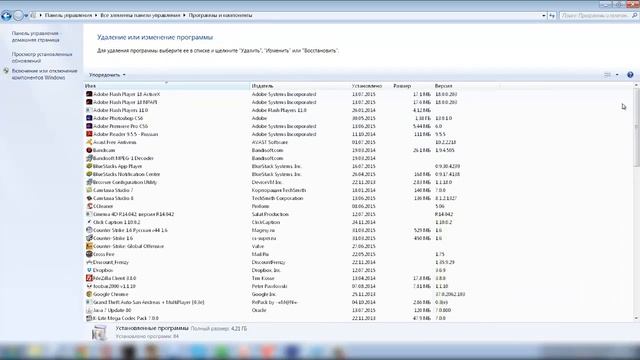Select the Camtasia Studio 8 icon

click(89, 198)
